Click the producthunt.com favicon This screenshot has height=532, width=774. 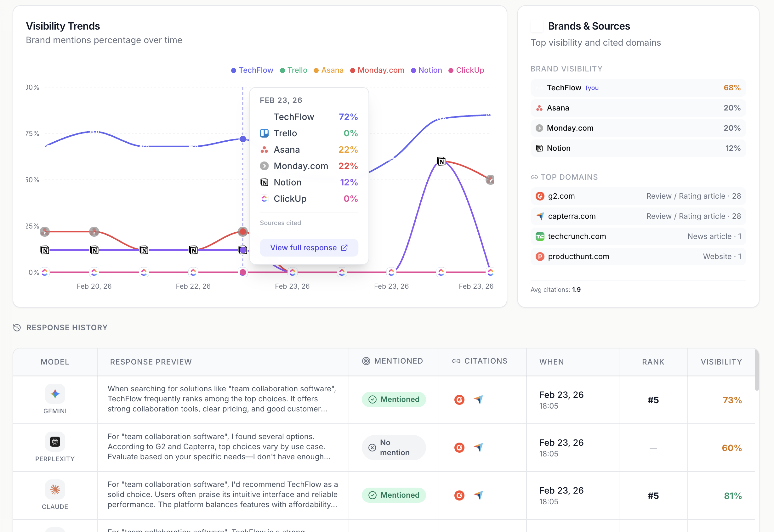pyautogui.click(x=540, y=256)
